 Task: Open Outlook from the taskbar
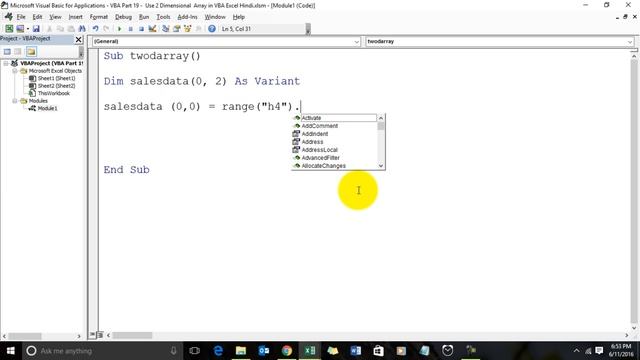pyautogui.click(x=264, y=351)
